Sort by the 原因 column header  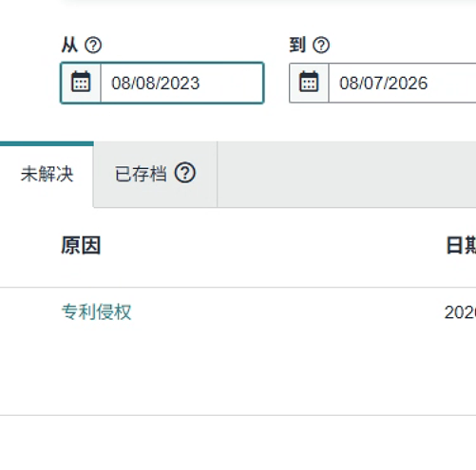81,246
